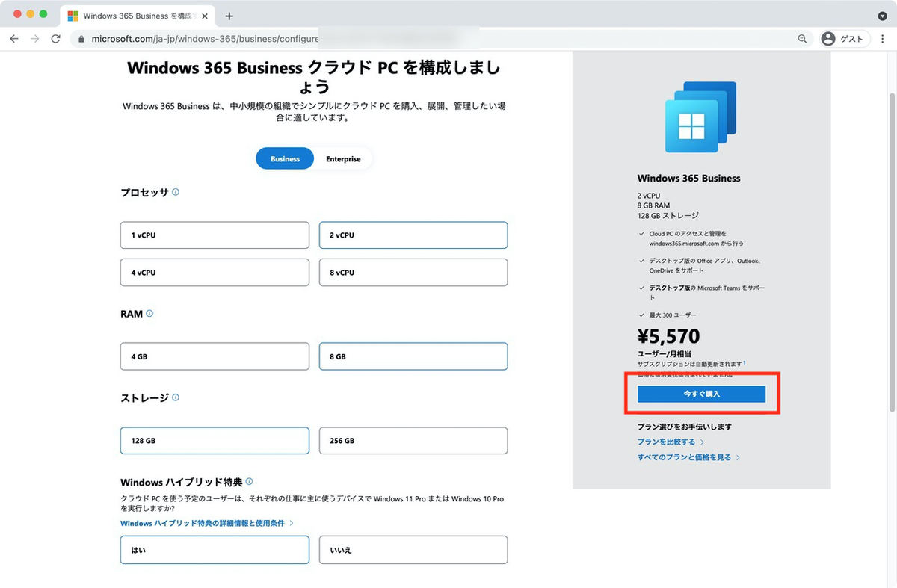Switch to the Enterprise plan toggle
The height and width of the screenshot is (588, 897).
click(343, 158)
